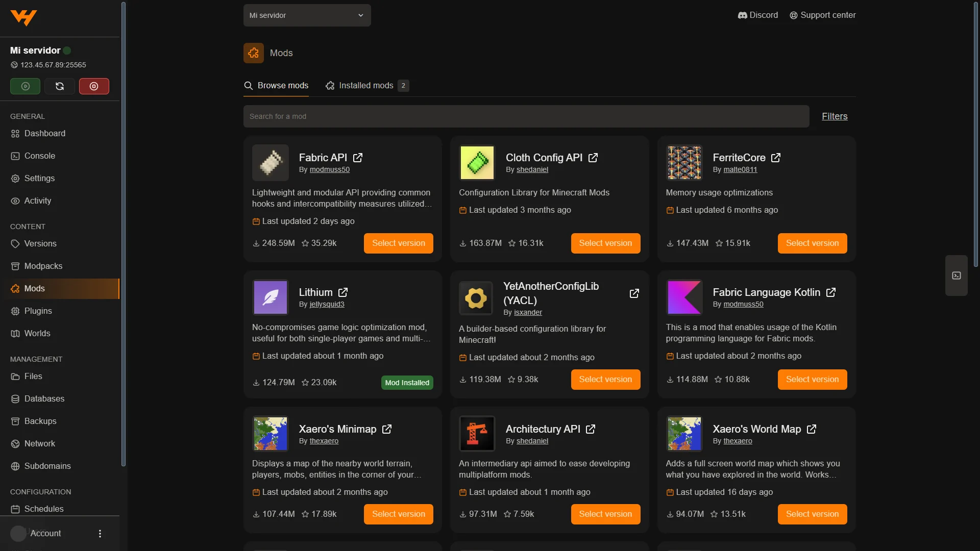Viewport: 980px width, 551px height.
Task: Open Fabric API external link icon
Action: pos(358,158)
